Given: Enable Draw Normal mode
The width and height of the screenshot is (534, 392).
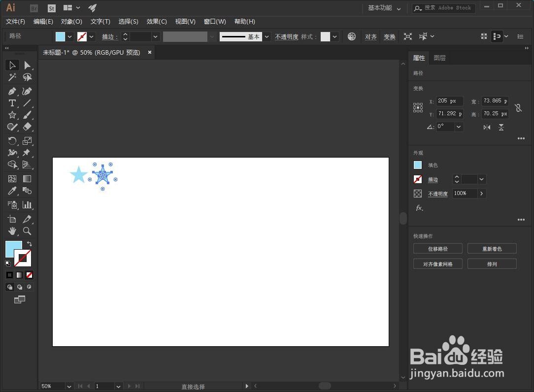Looking at the screenshot, I should [9, 287].
